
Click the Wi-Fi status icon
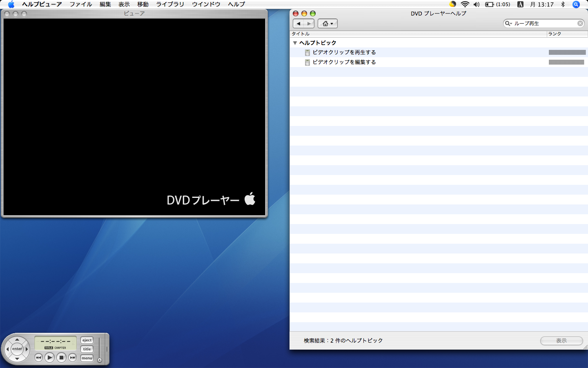[465, 4]
